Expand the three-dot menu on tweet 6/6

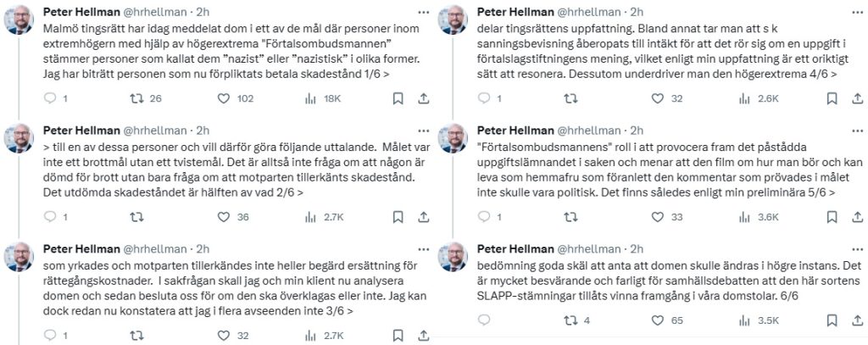coord(856,249)
